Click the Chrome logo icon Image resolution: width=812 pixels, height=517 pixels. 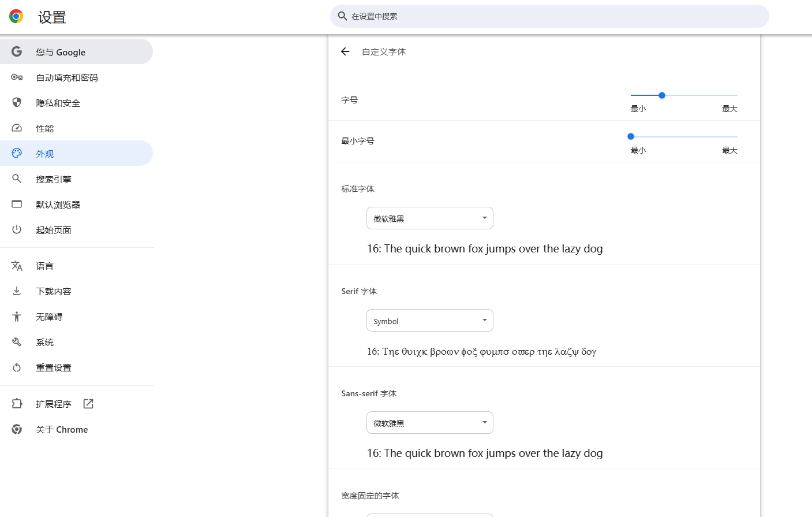pos(16,16)
